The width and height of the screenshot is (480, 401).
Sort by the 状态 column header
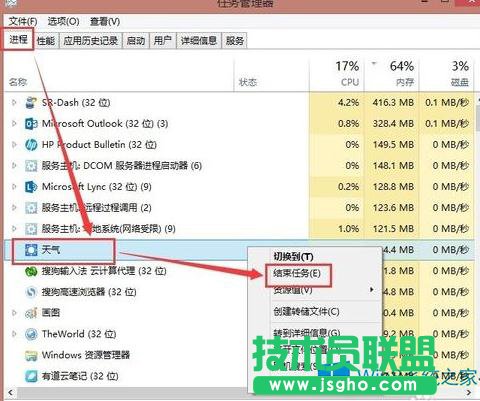coord(248,82)
